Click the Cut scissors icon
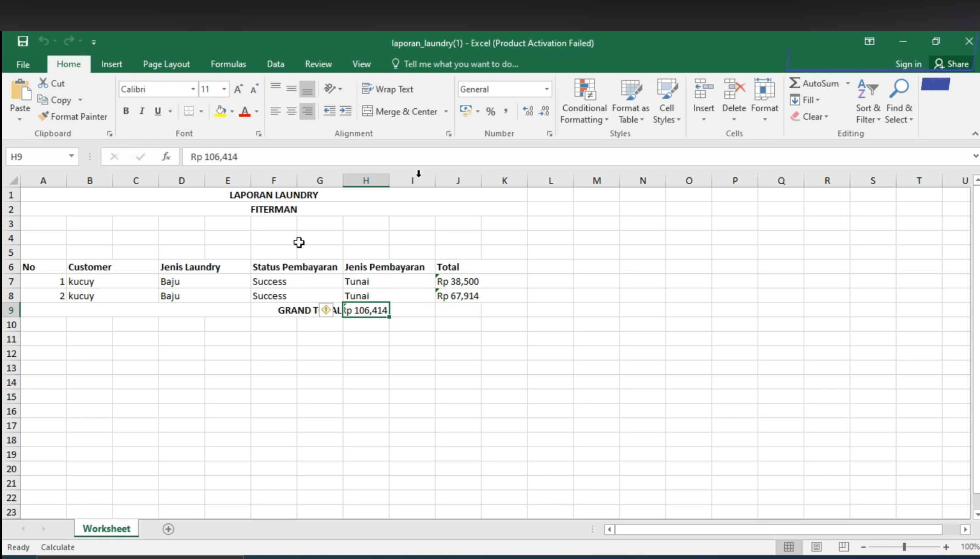Screen dimensions: 980x559 pyautogui.click(x=43, y=83)
